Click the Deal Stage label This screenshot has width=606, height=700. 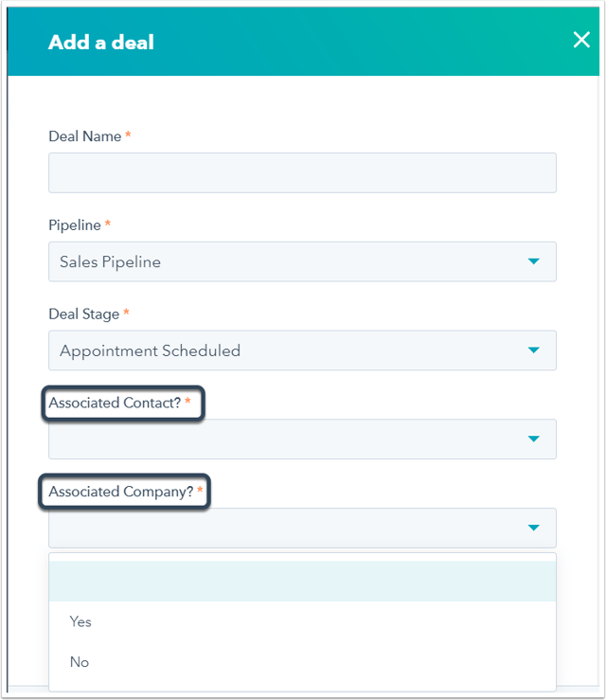83,314
